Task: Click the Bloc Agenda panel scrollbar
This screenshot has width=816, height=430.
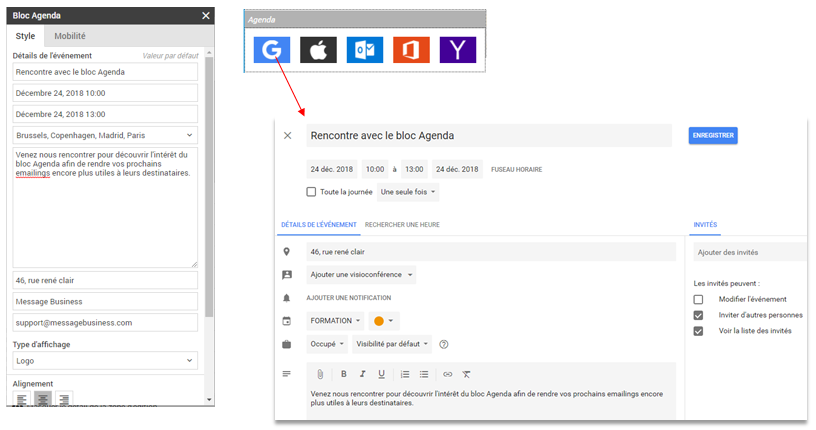Action: pos(209,187)
